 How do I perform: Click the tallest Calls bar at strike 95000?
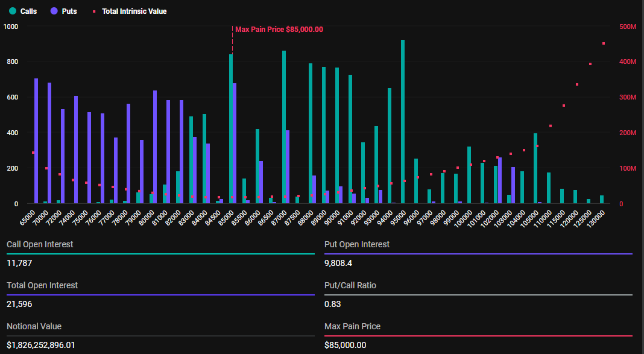click(402, 121)
